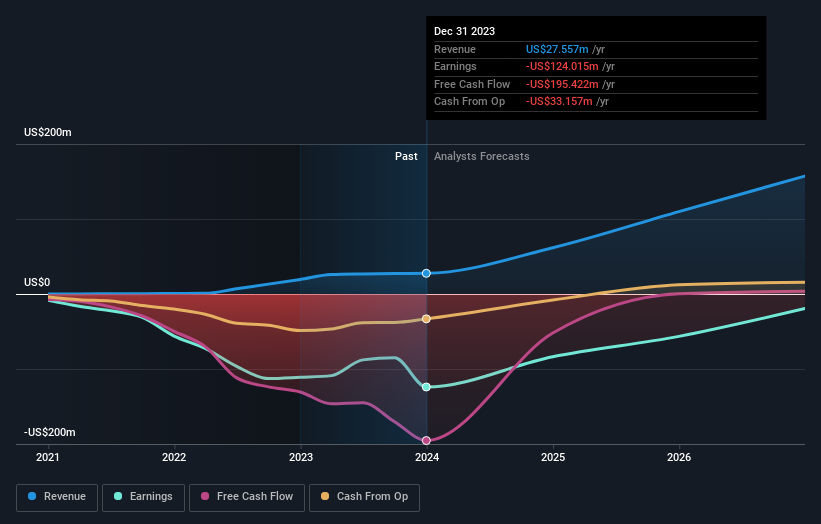Viewport: 821px width, 524px height.
Task: Click the -US$33.157m cash from op value
Action: point(559,102)
